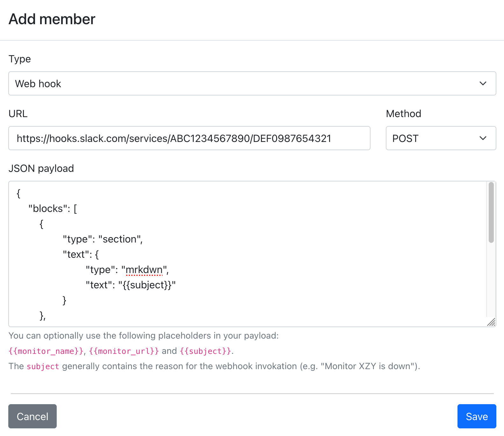Click the JSON payload vertical scrollbar thumb
Image resolution: width=504 pixels, height=436 pixels.
[x=491, y=213]
